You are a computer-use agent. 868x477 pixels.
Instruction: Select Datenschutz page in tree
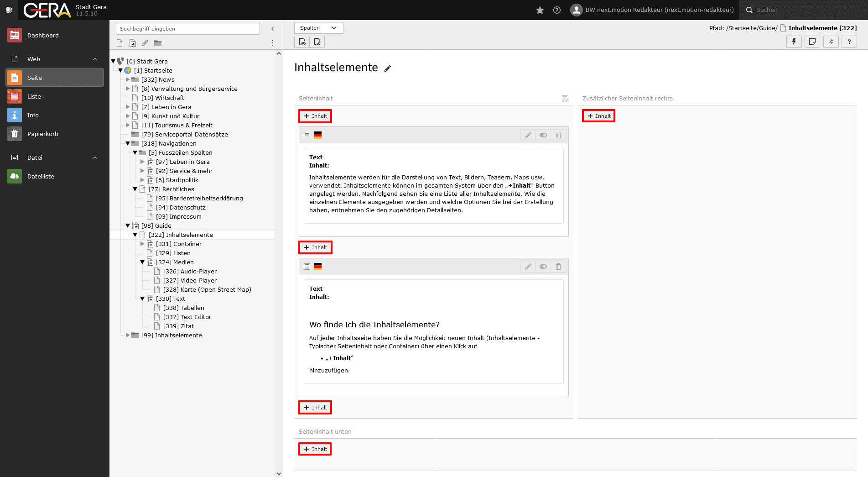[181, 207]
